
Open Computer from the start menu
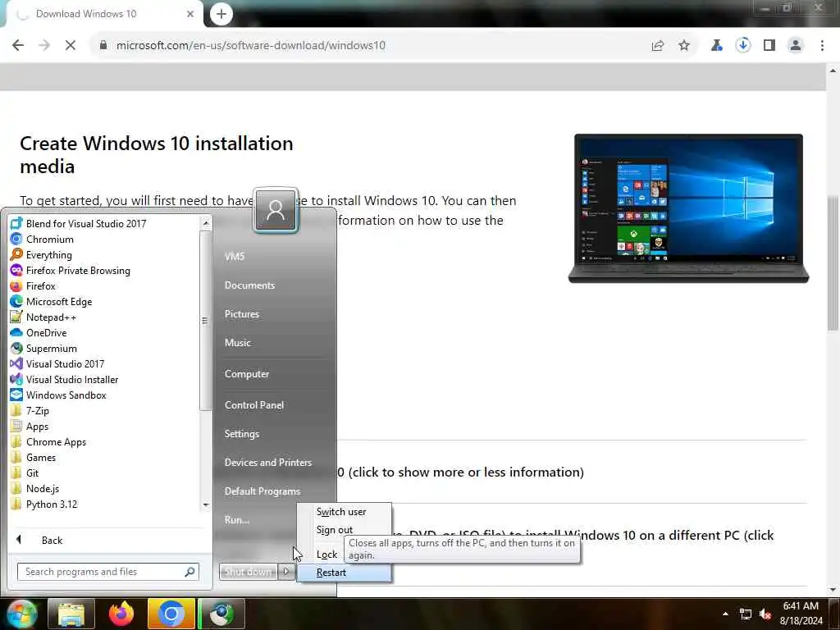[246, 373]
